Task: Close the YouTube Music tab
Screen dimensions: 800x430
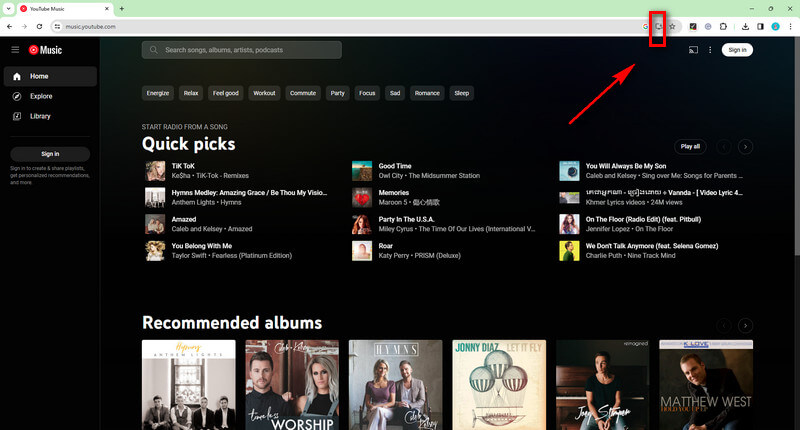Action: 107,9
